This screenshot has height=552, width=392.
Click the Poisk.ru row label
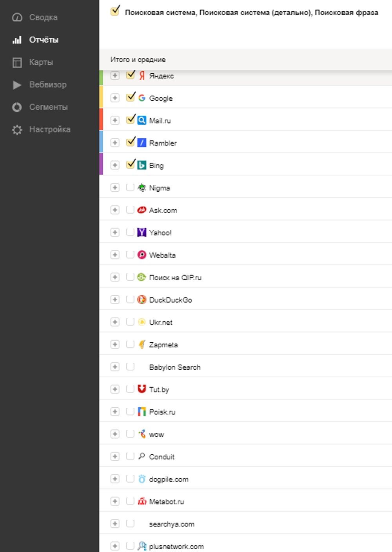(162, 412)
